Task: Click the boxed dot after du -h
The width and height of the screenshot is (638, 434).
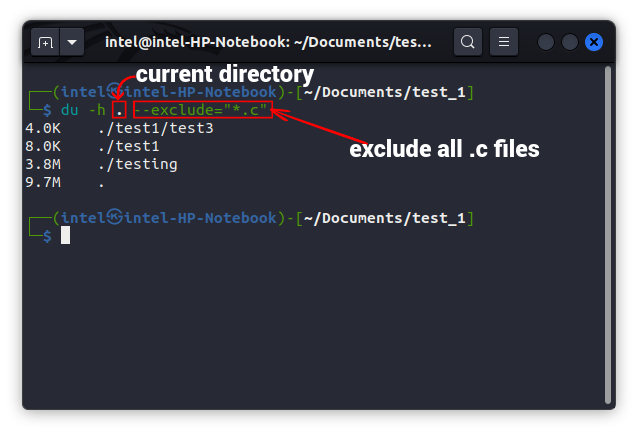Action: (x=119, y=110)
